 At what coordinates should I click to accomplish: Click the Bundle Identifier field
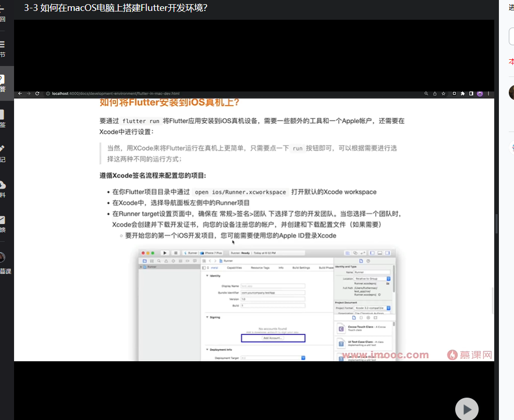(x=273, y=293)
